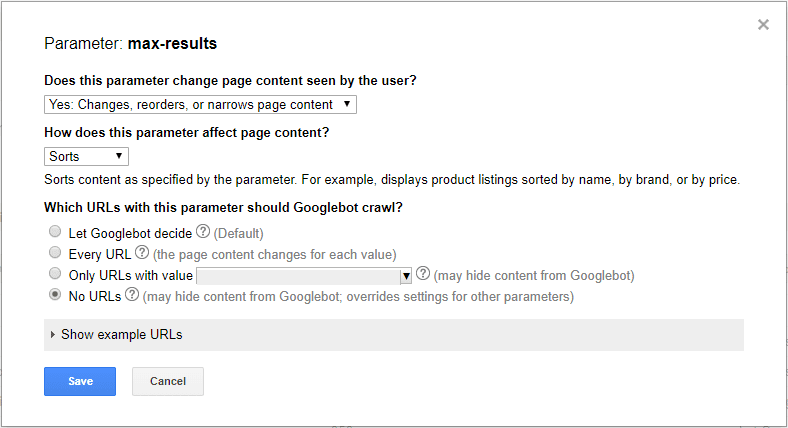Viewport: 788px width, 428px height.
Task: Open help icon beside Let Googlebot decide
Action: tap(203, 232)
